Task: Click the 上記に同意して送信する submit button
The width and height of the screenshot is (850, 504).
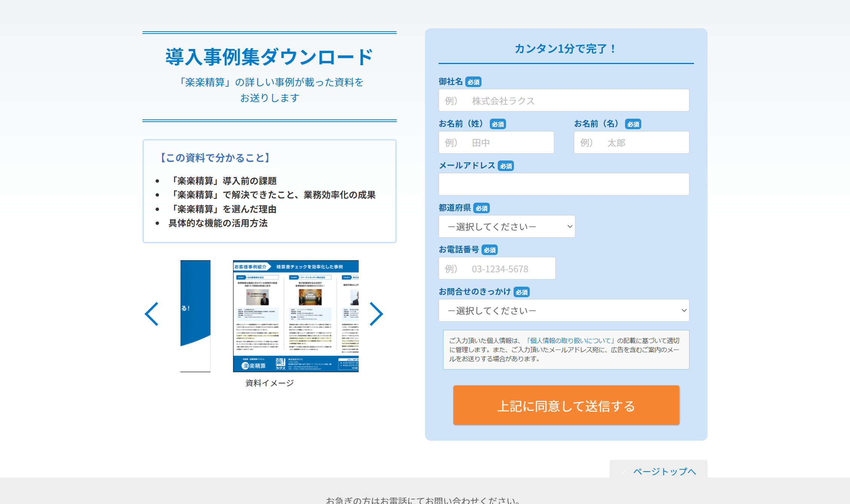Action: [x=566, y=405]
